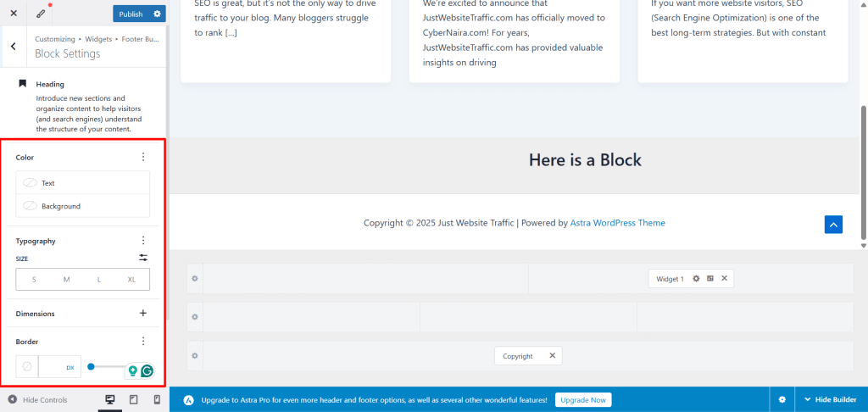Image resolution: width=868 pixels, height=412 pixels.
Task: Open Typography options three-dot menu
Action: coord(143,241)
